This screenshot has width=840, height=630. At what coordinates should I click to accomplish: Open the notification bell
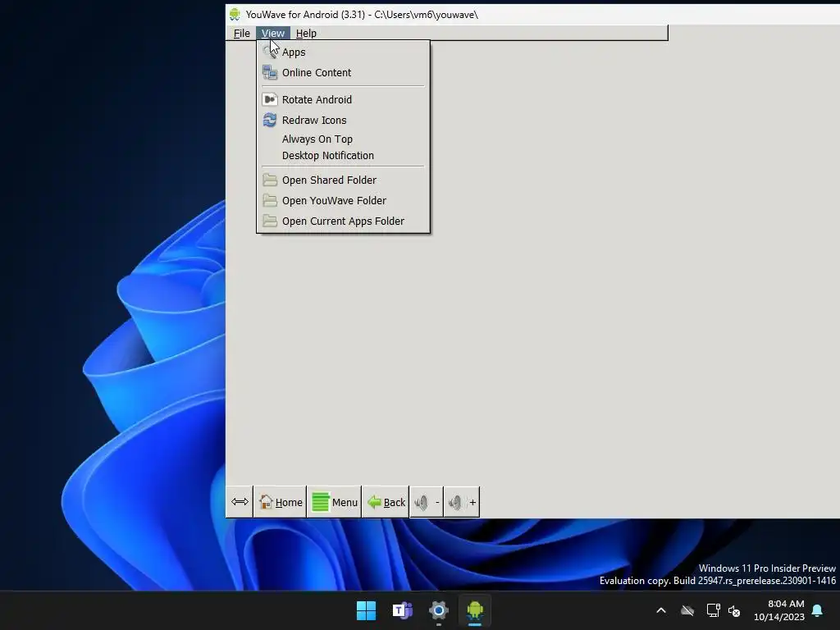point(817,610)
